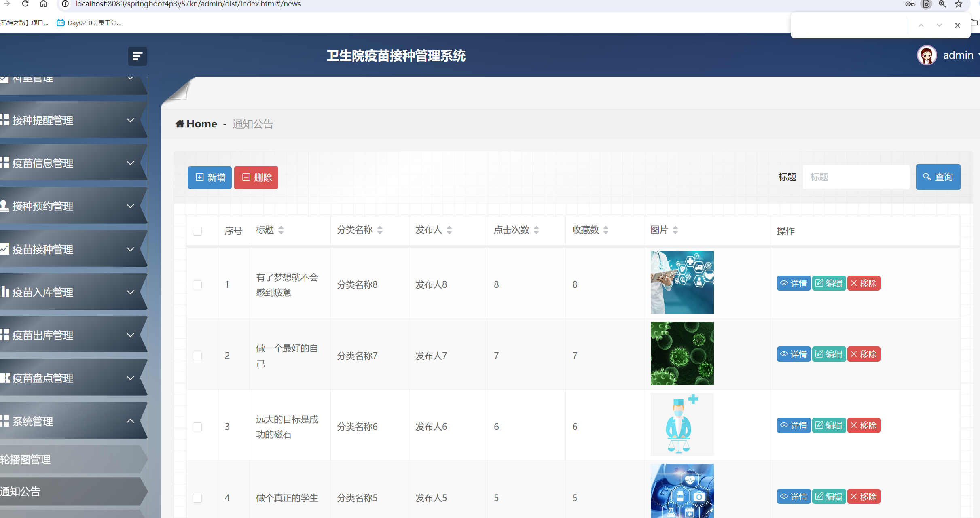Viewport: 980px width, 518px height.
Task: Go to 轮播图管理 in the sidebar
Action: [x=25, y=459]
